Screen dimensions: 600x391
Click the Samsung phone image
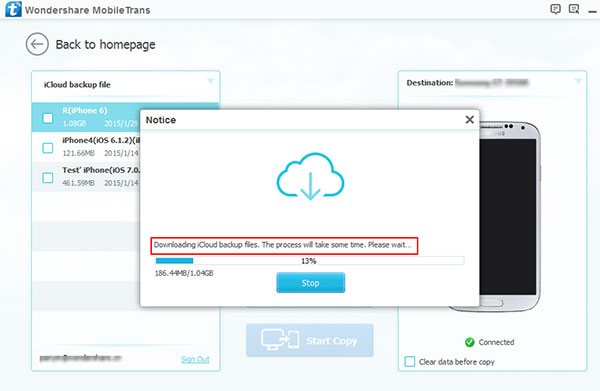point(510,216)
